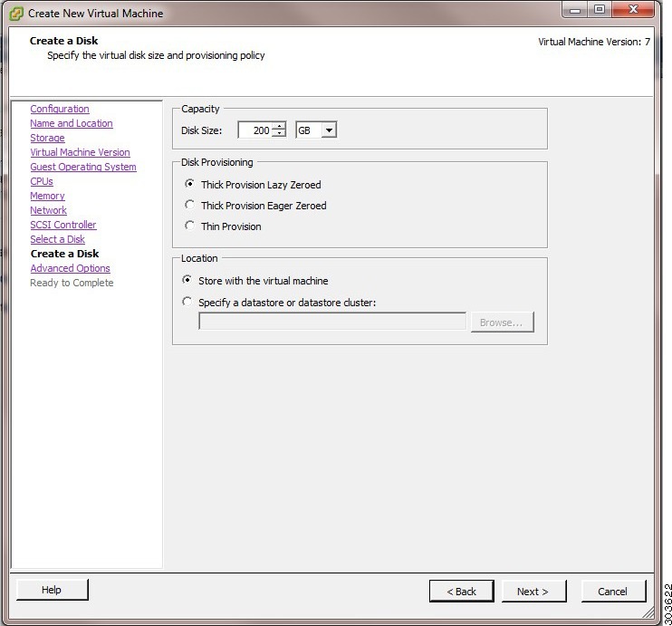Open the Name and Location step
The width and height of the screenshot is (672, 626).
[x=72, y=123]
